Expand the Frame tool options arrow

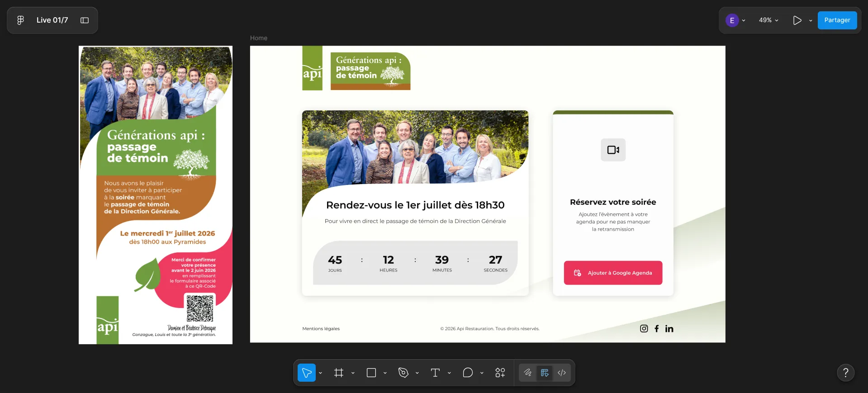pyautogui.click(x=353, y=373)
